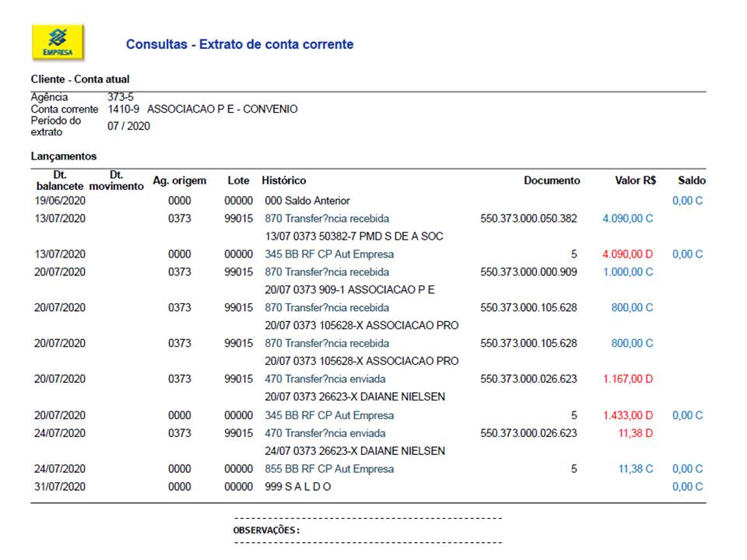Click document number 550.373.000.050.382
Image resolution: width=747 pixels, height=560 pixels.
(x=529, y=219)
